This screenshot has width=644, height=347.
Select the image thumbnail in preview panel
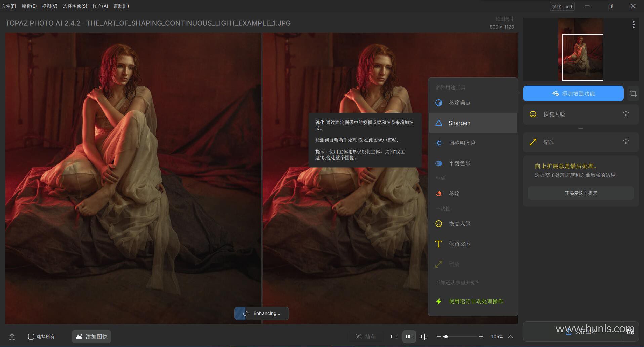pos(582,57)
